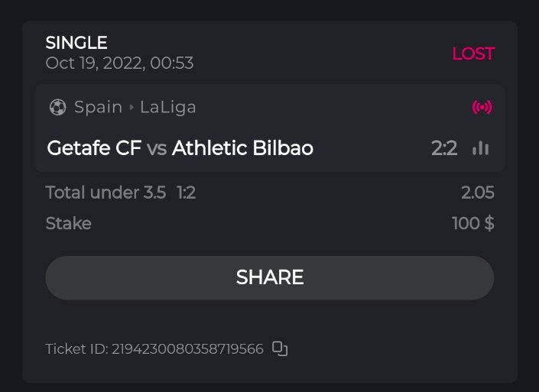Screen dimensions: 539x392
Task: Click the 2:2 match score
Action: [444, 148]
